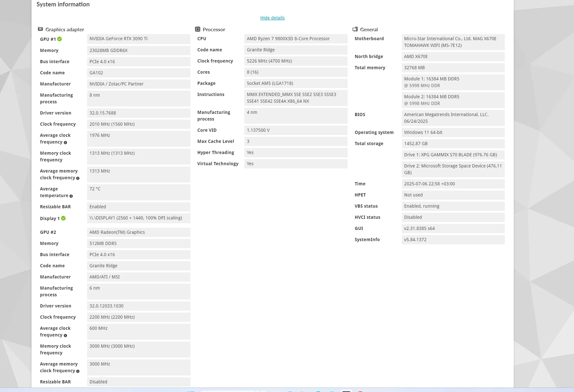This screenshot has width=574, height=392.
Task: Click the Core VID 1.137500 V value
Action: coord(296,130)
